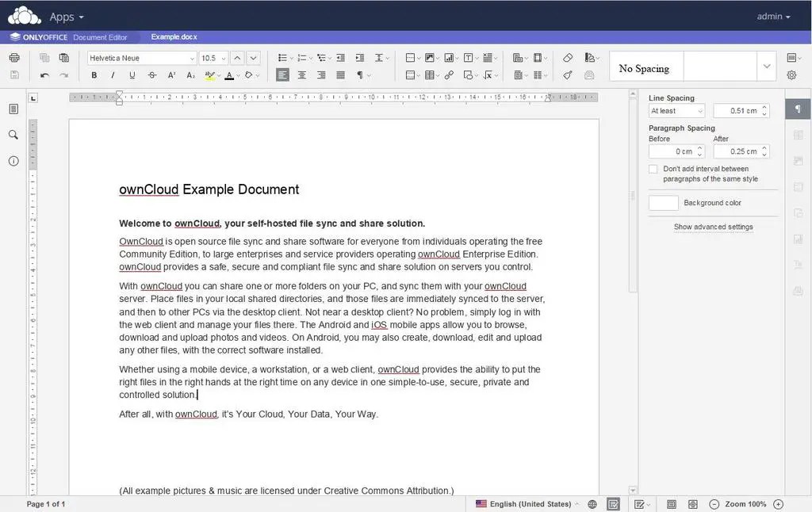Screen dimensions: 812x512
Task: Open the Apps menu in ownCloud header
Action: click(x=67, y=17)
